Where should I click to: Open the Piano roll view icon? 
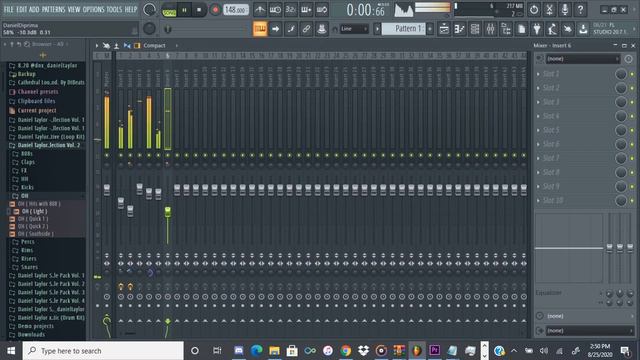pyautogui.click(x=460, y=29)
